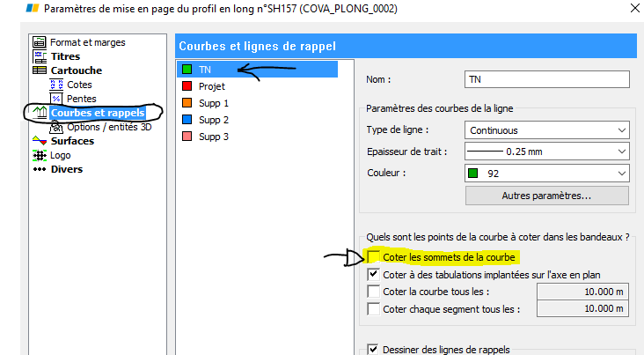Image resolution: width=644 pixels, height=355 pixels.
Task: Open the Divers section
Action: click(67, 169)
